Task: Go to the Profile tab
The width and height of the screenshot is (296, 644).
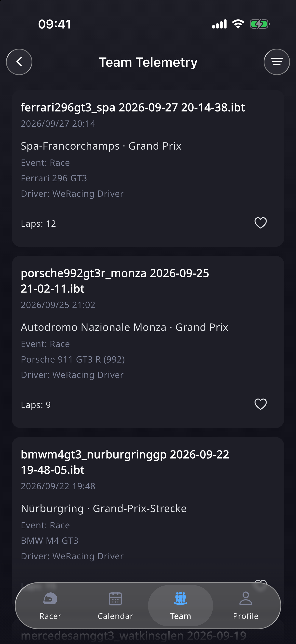Action: (x=245, y=606)
